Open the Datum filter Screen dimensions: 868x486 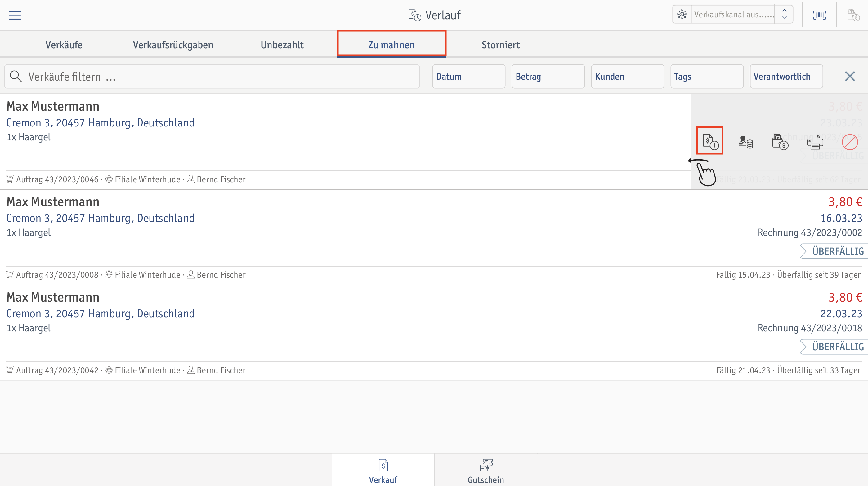pyautogui.click(x=469, y=77)
